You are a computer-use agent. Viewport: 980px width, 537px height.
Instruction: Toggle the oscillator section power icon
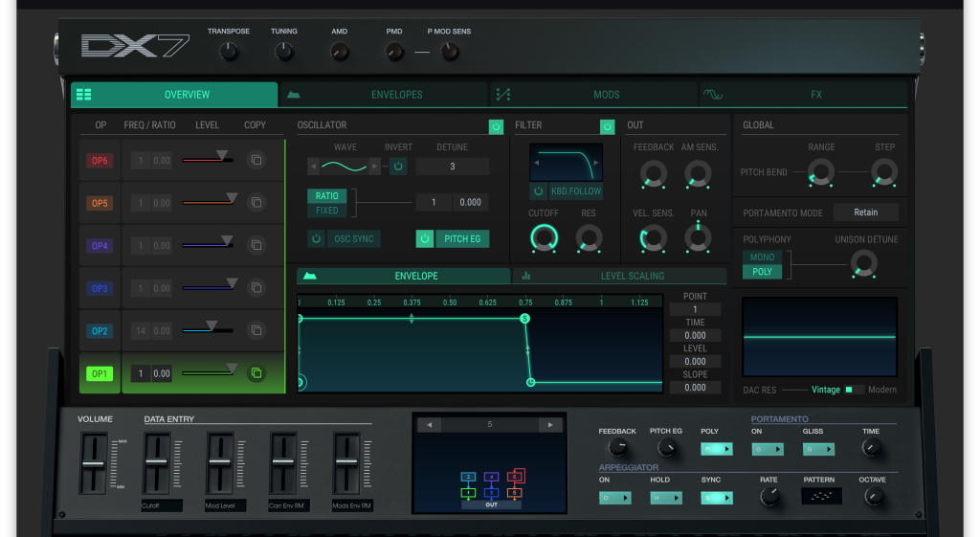pos(496,126)
